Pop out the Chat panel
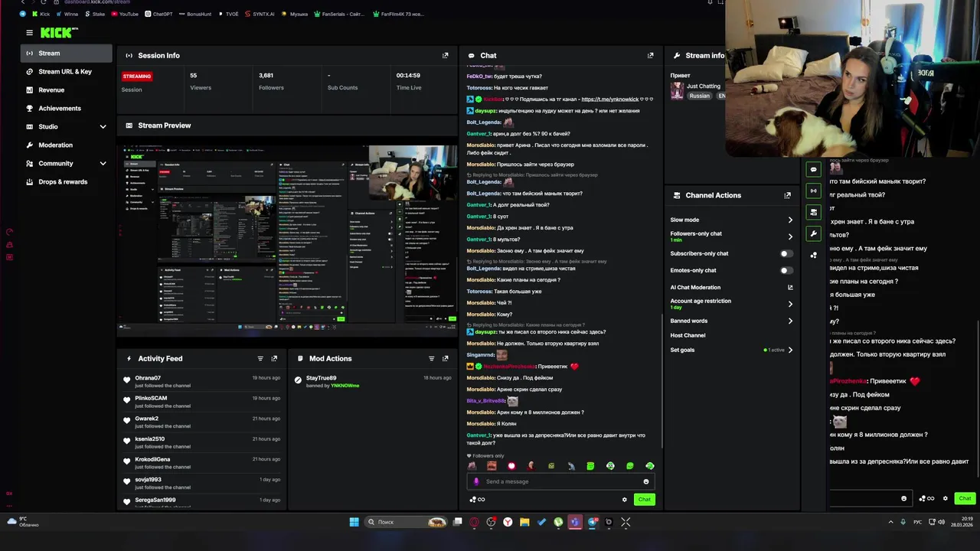 click(x=650, y=55)
